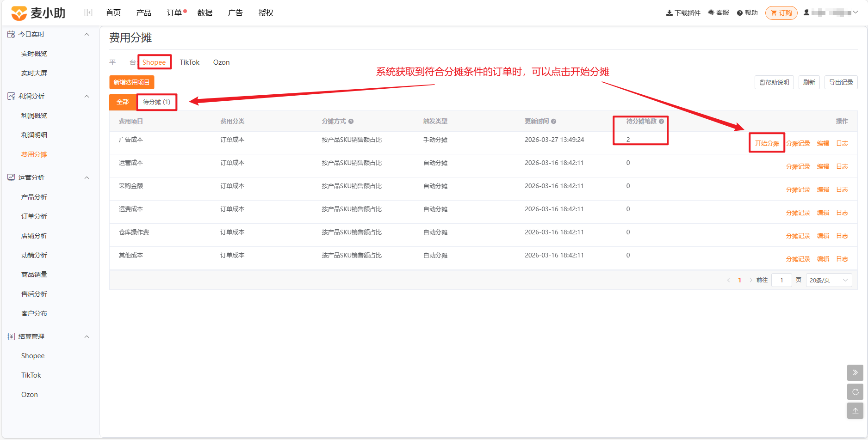The height and width of the screenshot is (440, 868).
Task: Click 编辑 for 仓库操作费 row
Action: [x=823, y=236]
